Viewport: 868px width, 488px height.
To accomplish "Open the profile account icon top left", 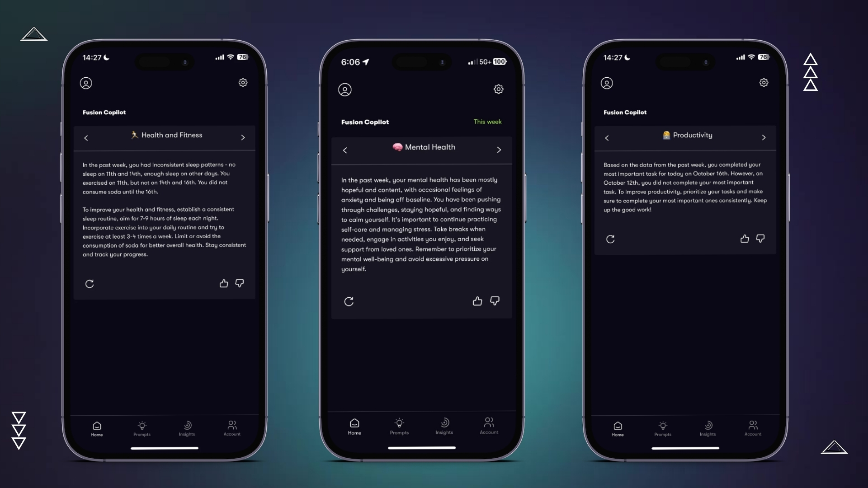I will 86,83.
